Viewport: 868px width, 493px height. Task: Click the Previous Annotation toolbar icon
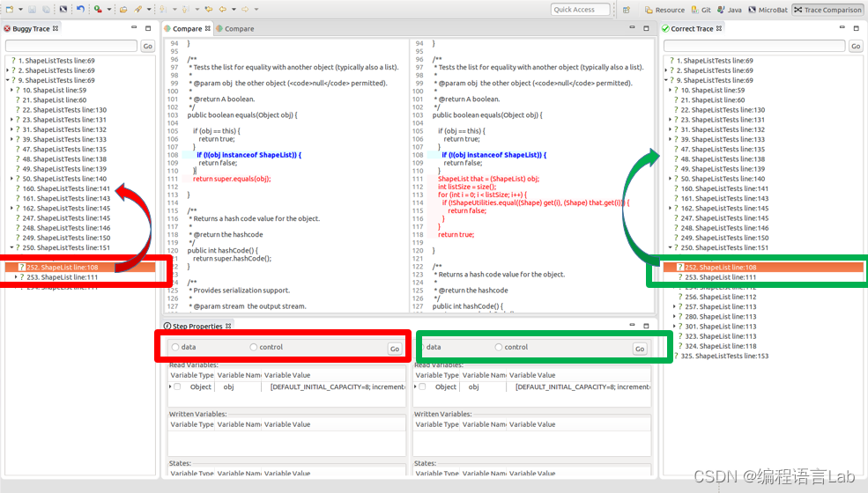[185, 10]
